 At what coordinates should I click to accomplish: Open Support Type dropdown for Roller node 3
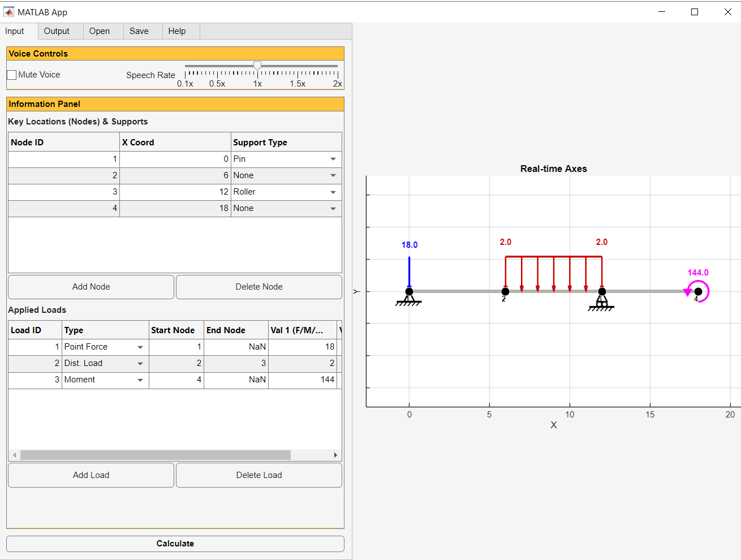point(333,192)
